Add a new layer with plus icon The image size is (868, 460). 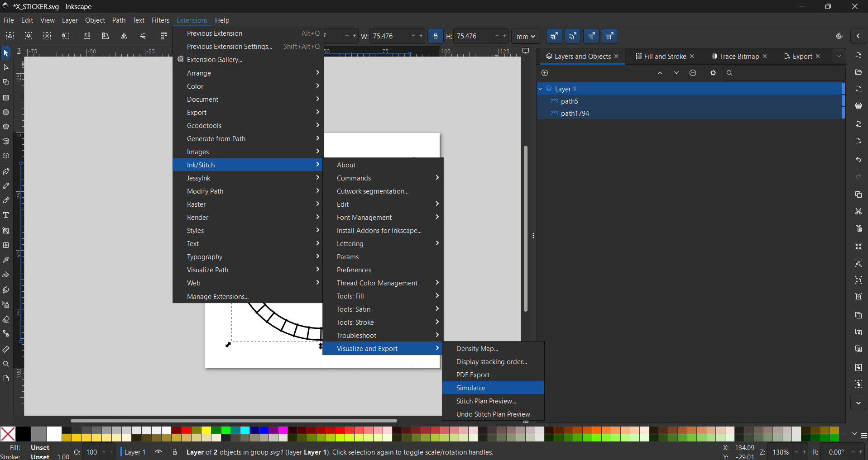545,73
